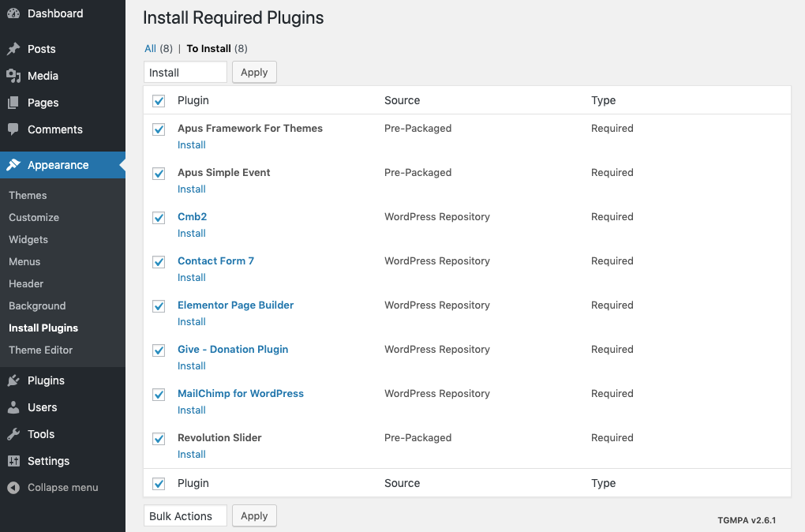
Task: Uncheck the Revolution Slider checkbox
Action: tap(159, 438)
